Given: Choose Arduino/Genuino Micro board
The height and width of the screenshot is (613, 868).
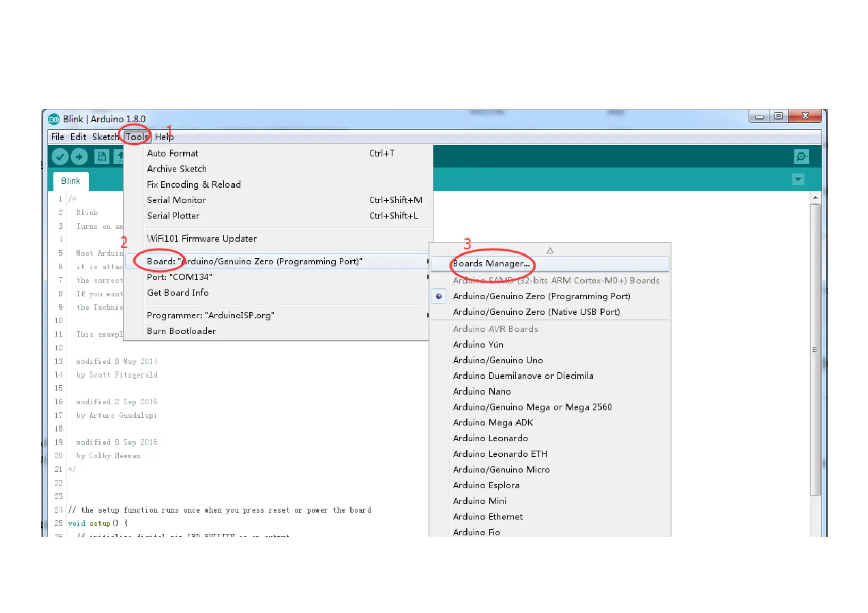Looking at the screenshot, I should 550,469.
